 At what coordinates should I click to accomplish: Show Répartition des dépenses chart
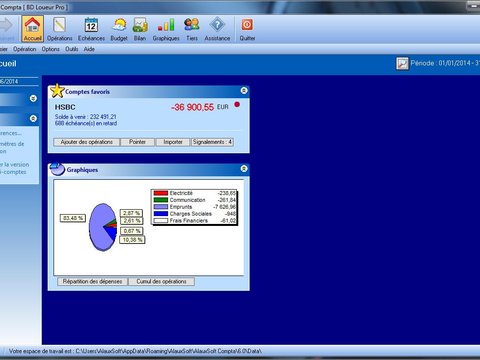92,281
